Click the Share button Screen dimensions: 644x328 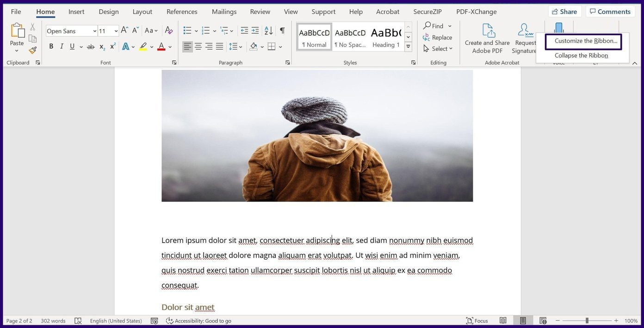pyautogui.click(x=564, y=12)
